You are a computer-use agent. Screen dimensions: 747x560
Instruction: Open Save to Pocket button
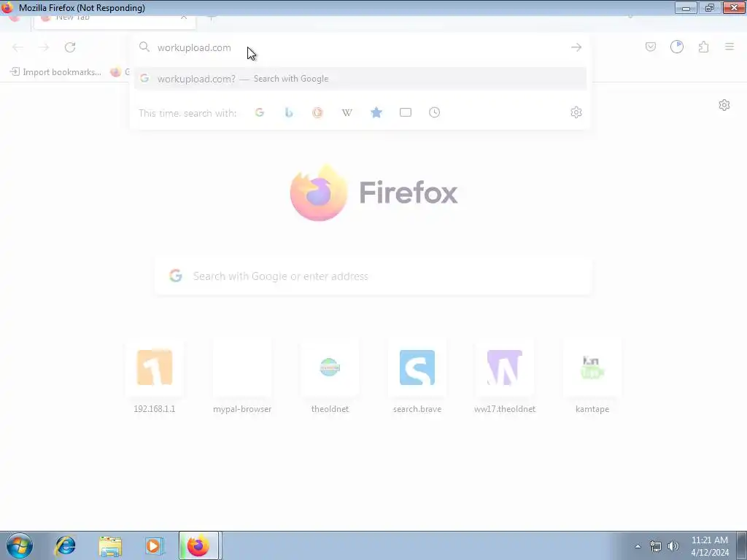coord(650,47)
